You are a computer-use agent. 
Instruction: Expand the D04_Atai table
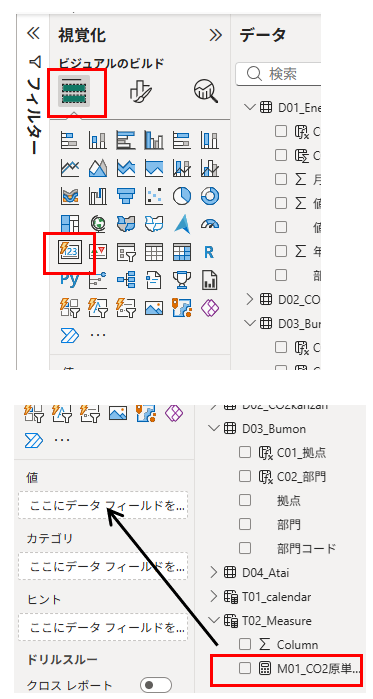click(x=215, y=572)
